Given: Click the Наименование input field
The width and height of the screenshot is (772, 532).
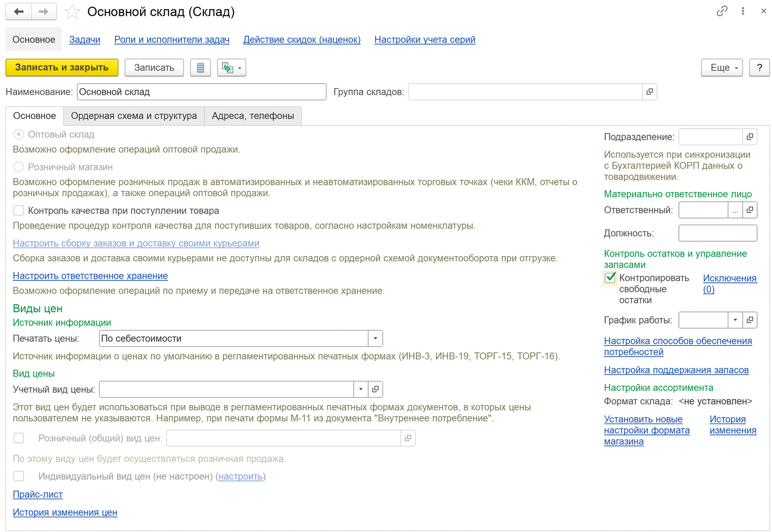Looking at the screenshot, I should 202,92.
